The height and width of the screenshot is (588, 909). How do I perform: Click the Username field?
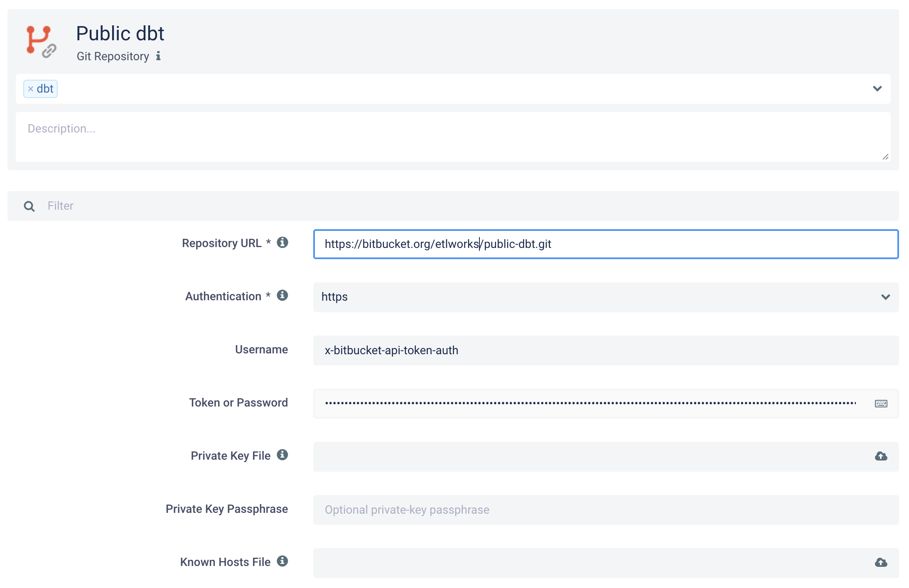606,350
